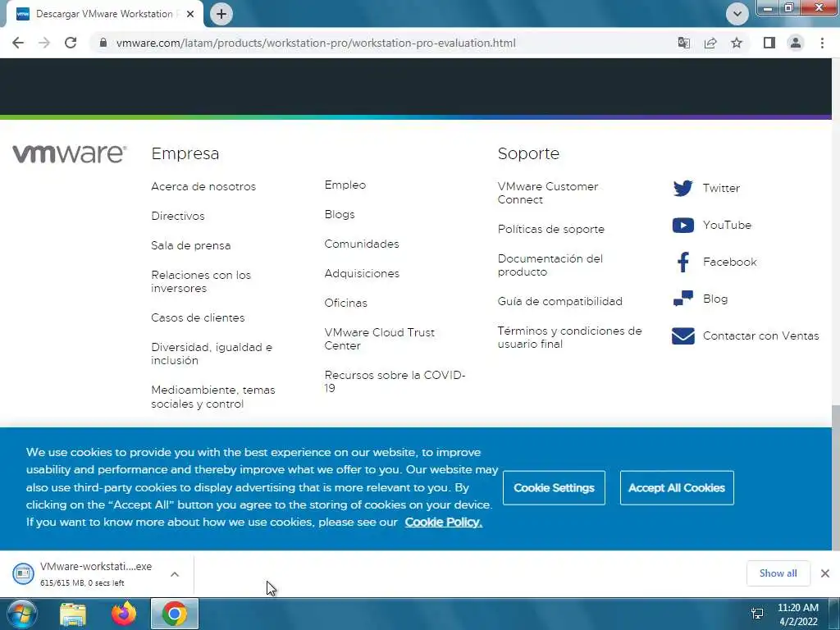Image resolution: width=840 pixels, height=630 pixels.
Task: Open Casos de clientes link
Action: point(198,317)
